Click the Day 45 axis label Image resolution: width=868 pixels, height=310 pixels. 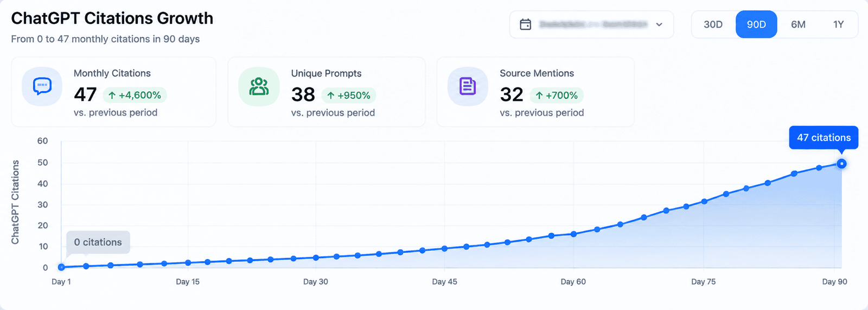(x=444, y=281)
